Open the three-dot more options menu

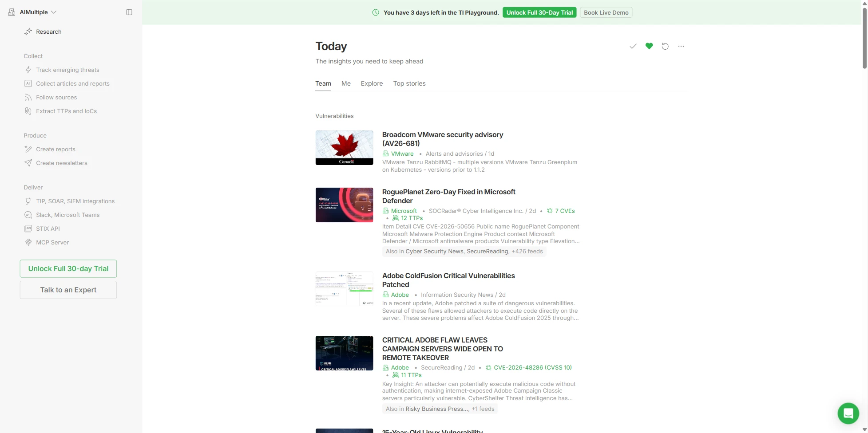(x=681, y=46)
